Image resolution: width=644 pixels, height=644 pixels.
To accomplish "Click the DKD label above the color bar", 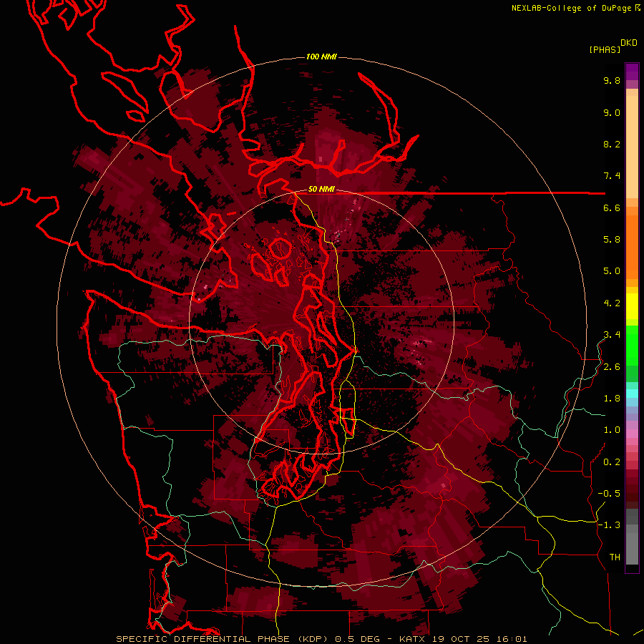I will pyautogui.click(x=628, y=43).
